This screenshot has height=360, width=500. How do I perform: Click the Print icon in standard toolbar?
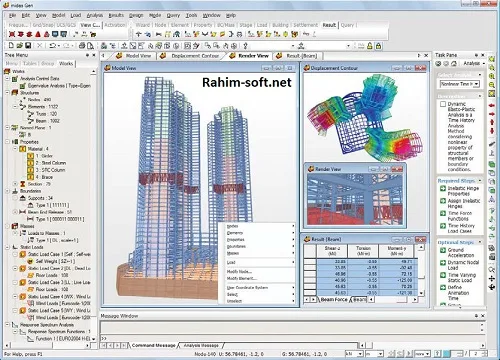82,45
